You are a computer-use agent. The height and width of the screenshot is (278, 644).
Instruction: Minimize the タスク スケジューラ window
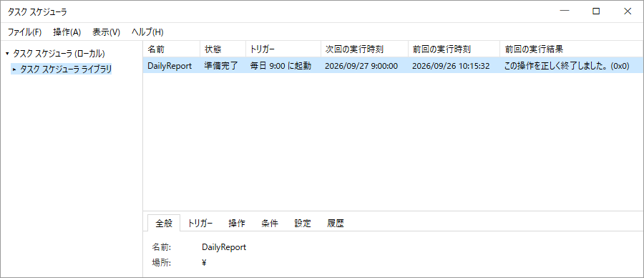565,11
